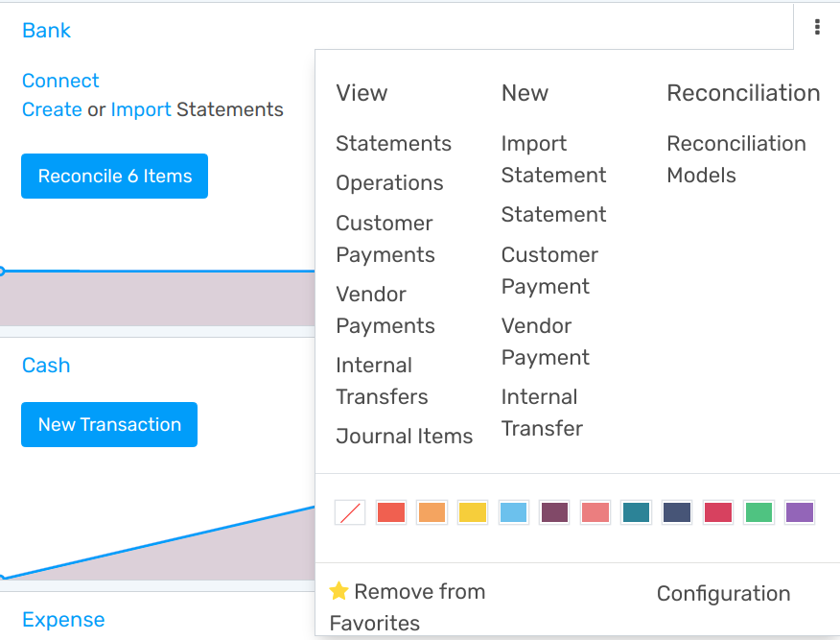Pick the red color swatch
This screenshot has width=840, height=640.
pyautogui.click(x=391, y=512)
